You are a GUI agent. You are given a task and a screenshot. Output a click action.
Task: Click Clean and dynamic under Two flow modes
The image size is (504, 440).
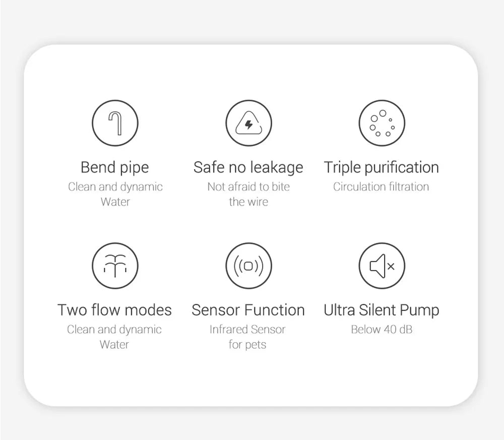pyautogui.click(x=114, y=330)
